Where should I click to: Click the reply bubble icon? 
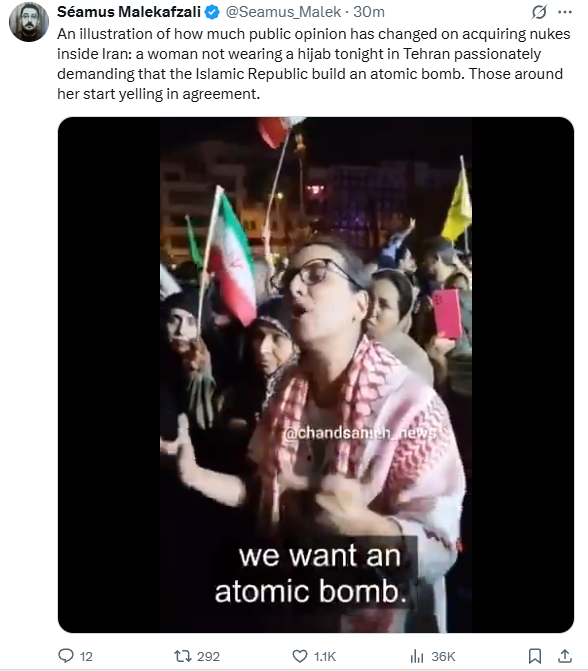(66, 656)
